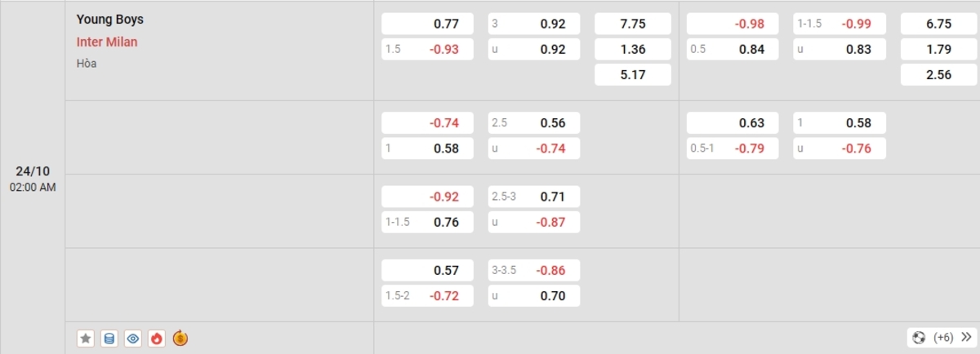Open the database stack statistics icon
This screenshot has width=980, height=354.
109,338
